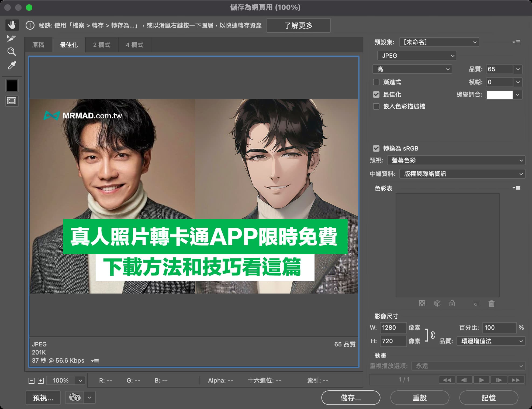
Task: Switch to the 原稿 tab
Action: [x=38, y=45]
